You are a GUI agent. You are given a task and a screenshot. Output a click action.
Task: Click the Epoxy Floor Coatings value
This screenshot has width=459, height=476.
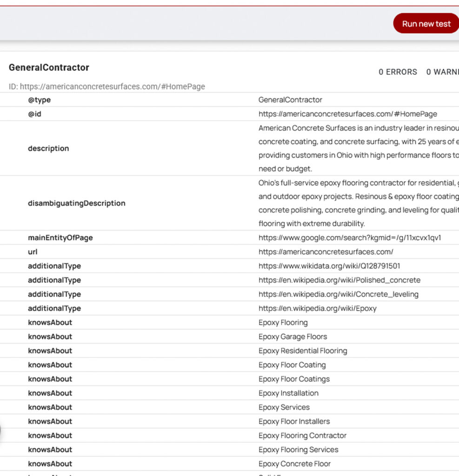294,379
